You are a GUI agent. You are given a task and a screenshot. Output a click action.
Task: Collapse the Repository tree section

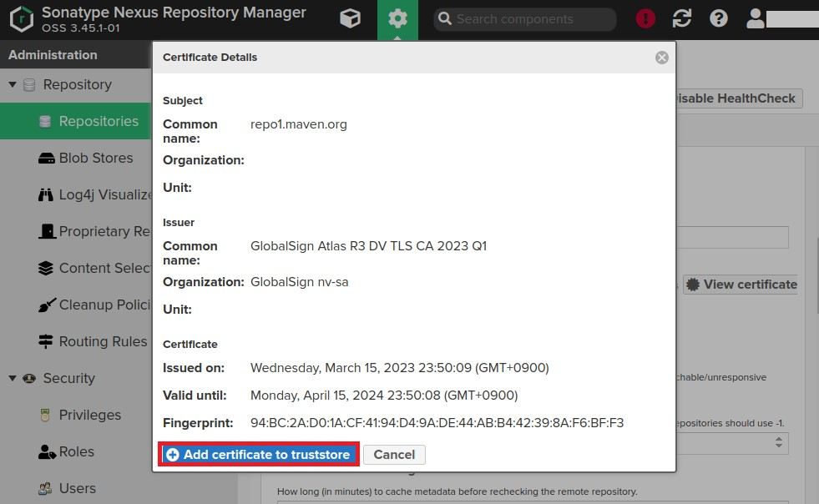(x=13, y=84)
